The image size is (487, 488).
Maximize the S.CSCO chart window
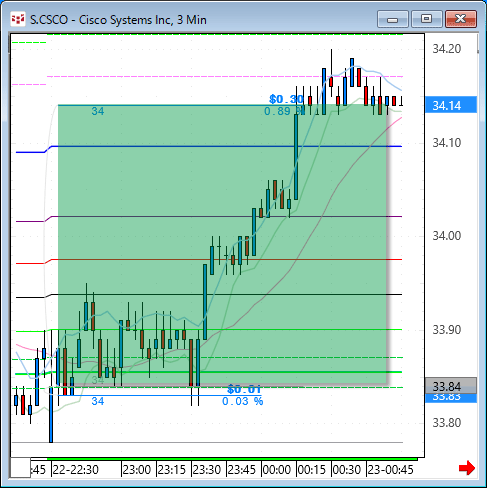click(x=426, y=19)
